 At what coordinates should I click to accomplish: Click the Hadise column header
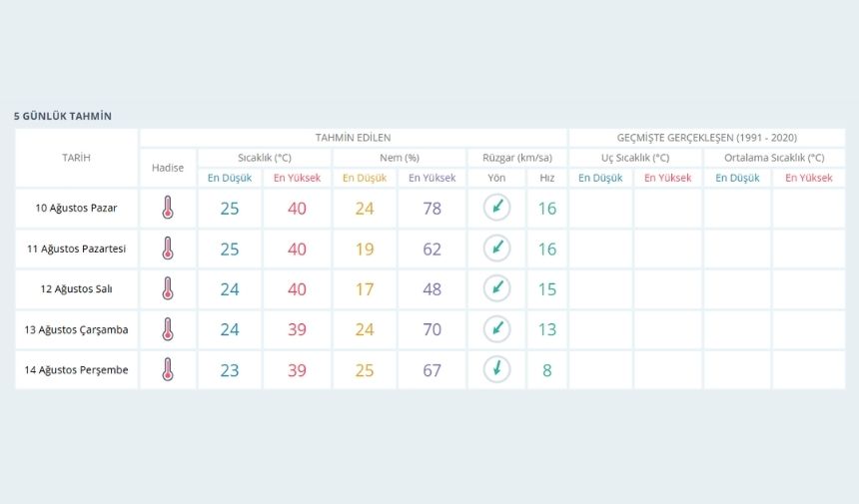[x=168, y=168]
